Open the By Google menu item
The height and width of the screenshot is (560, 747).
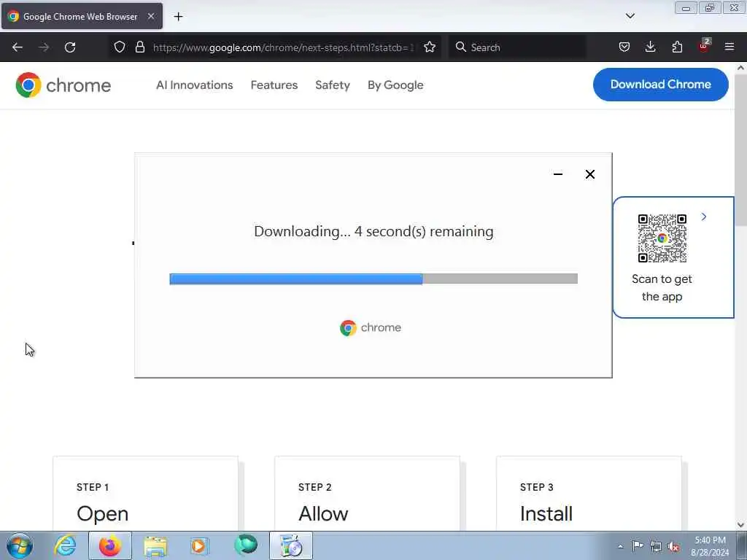[x=395, y=85]
